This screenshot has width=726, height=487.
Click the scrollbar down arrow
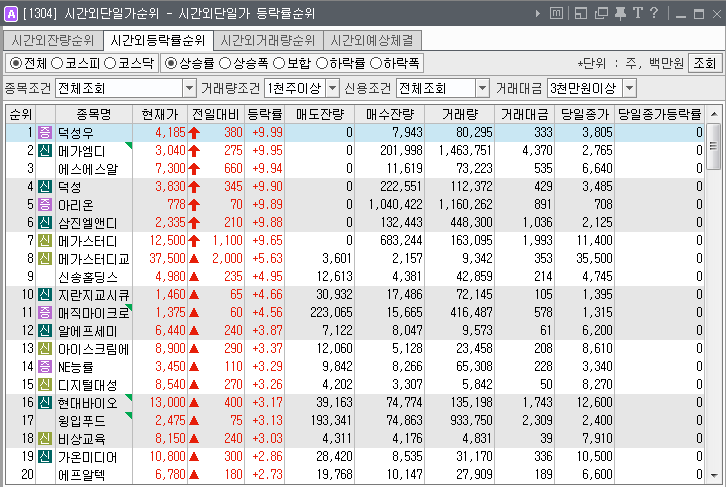pos(714,475)
